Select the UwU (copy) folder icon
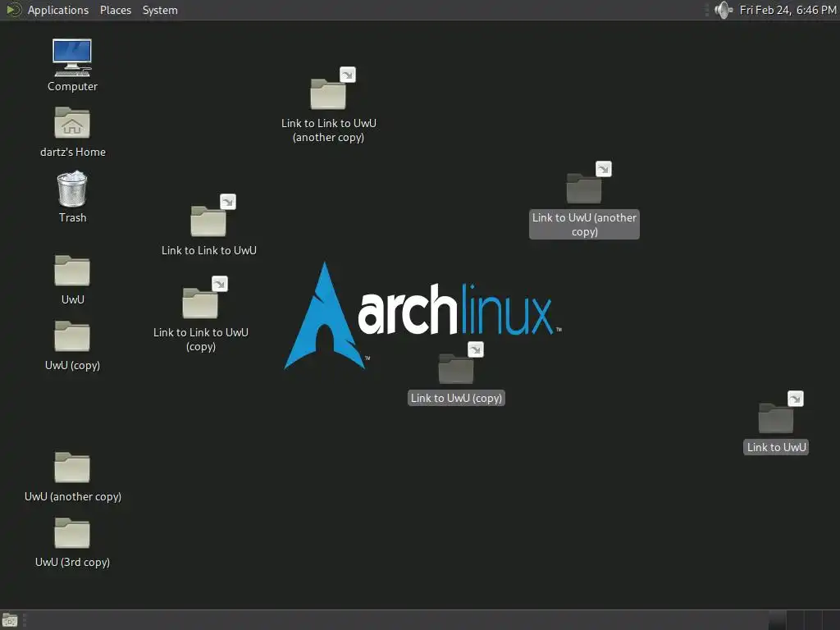The image size is (840, 630). tap(72, 336)
